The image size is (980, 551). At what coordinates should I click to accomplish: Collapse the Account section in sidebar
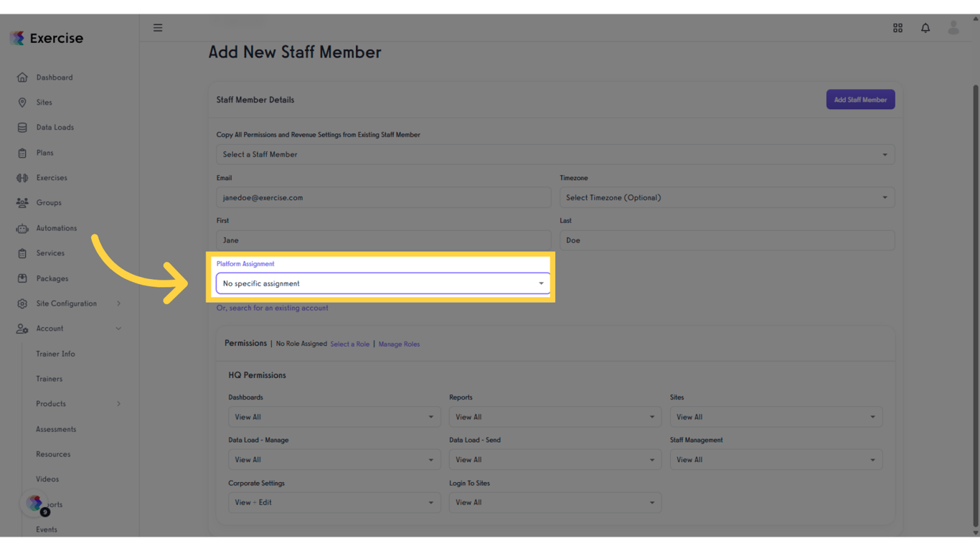tap(118, 329)
